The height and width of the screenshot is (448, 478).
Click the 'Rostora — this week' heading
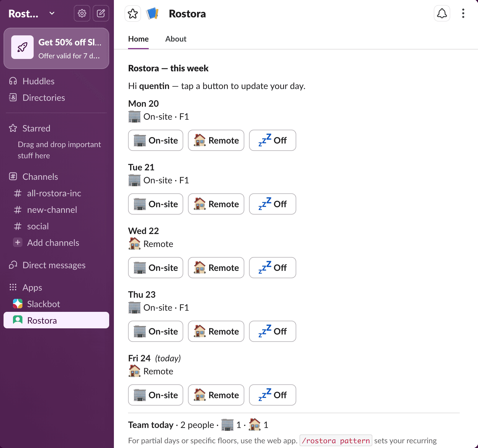(168, 68)
